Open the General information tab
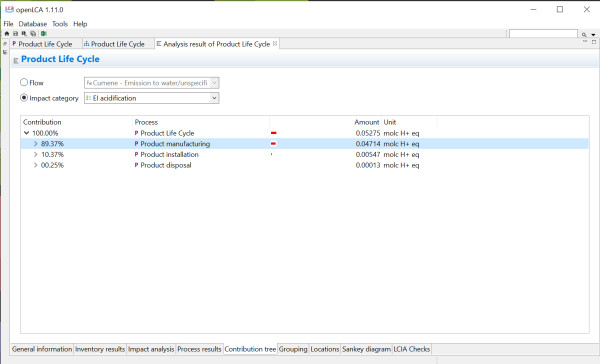Viewport: 600px width, 364px height. pyautogui.click(x=42, y=349)
